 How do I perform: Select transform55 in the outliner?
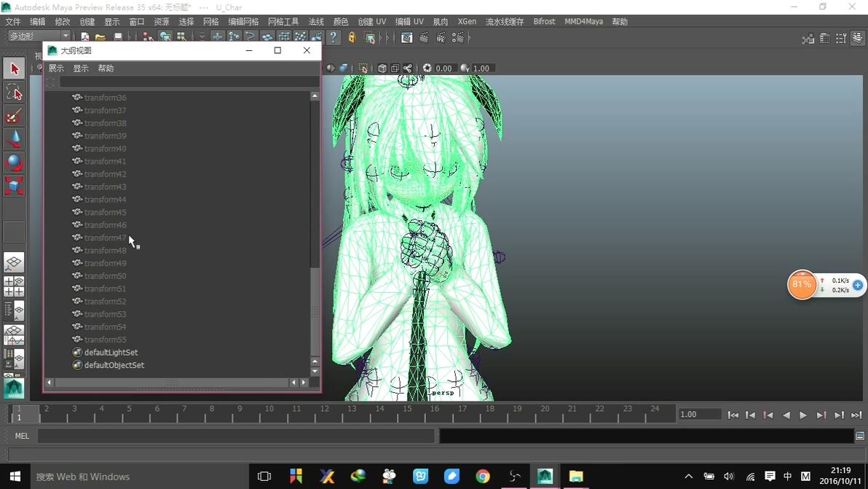pos(105,340)
